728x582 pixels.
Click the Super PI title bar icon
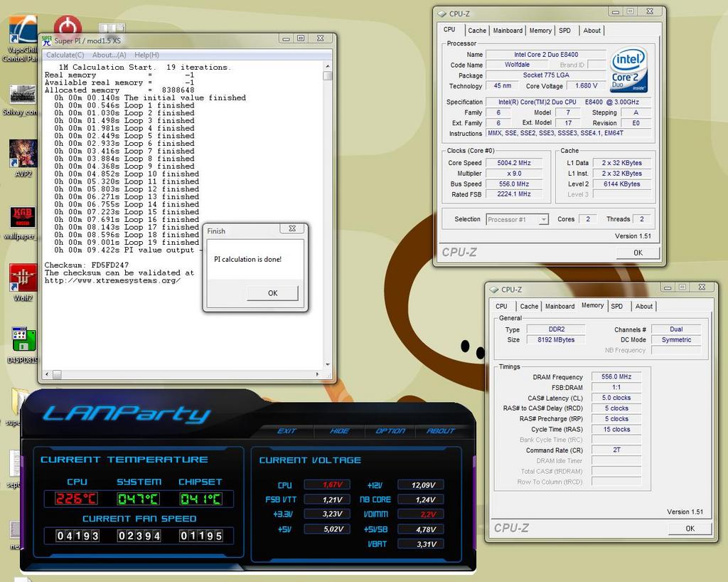pos(47,41)
